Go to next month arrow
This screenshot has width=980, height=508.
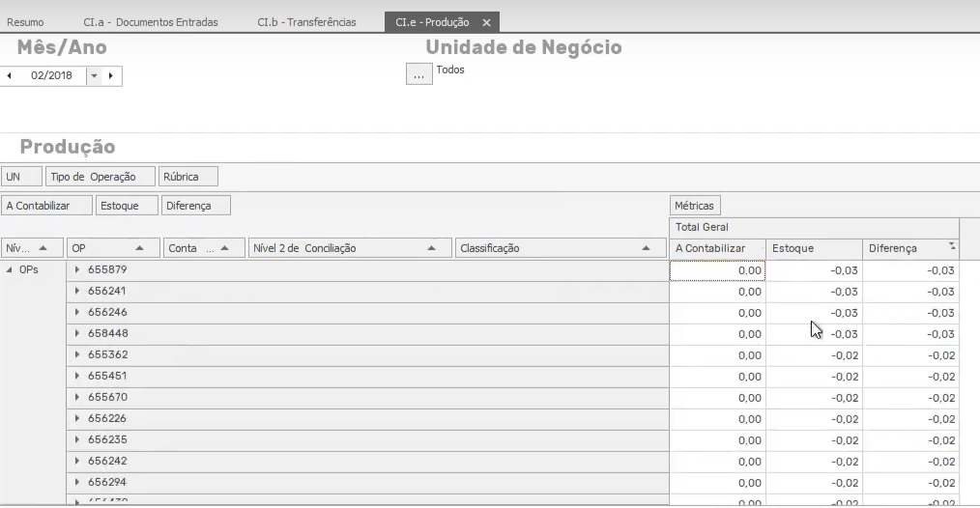(110, 75)
